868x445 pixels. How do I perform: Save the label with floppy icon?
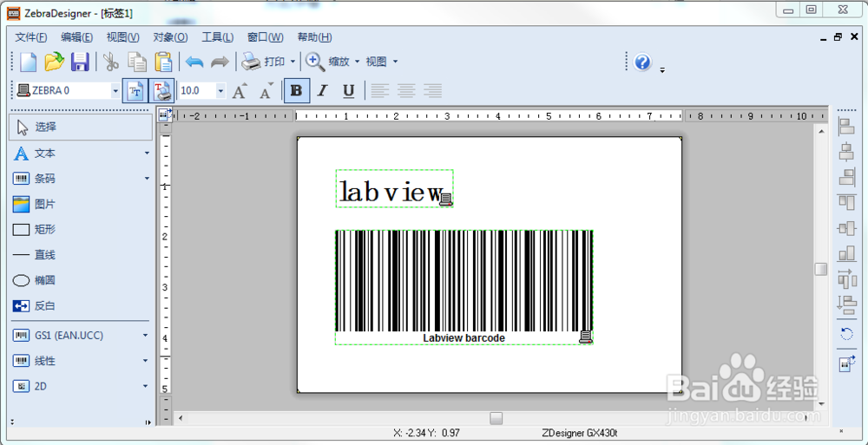click(80, 62)
